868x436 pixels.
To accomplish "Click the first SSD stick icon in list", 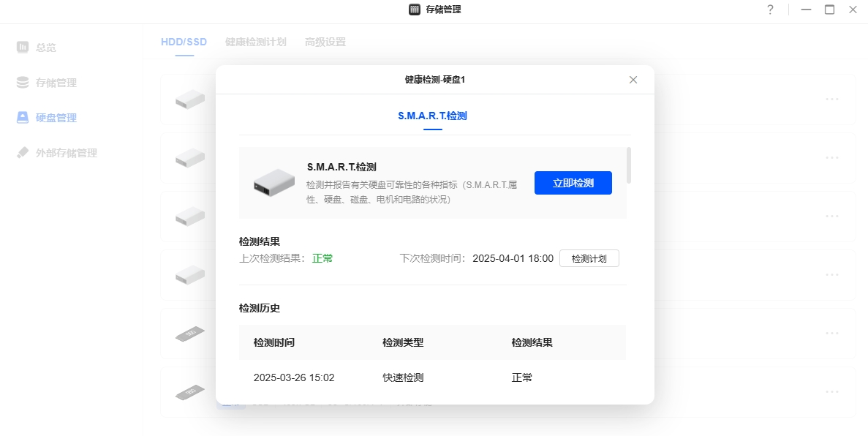I will coord(190,334).
